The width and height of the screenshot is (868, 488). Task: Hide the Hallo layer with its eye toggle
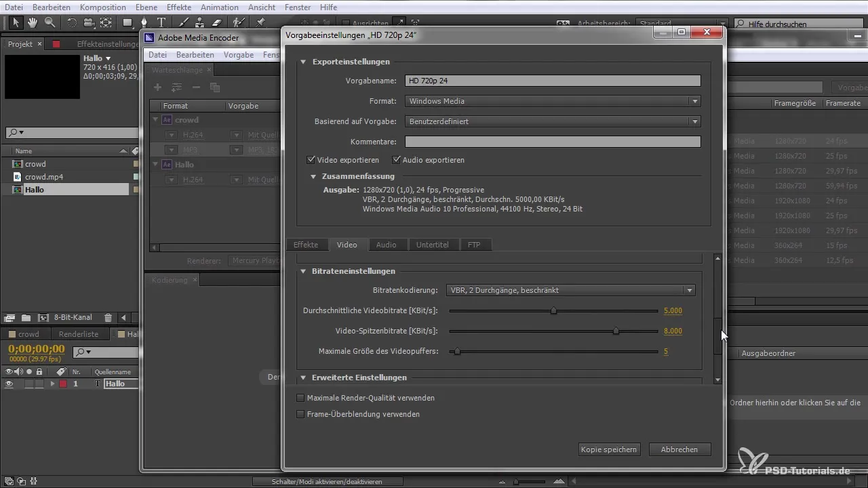click(x=9, y=384)
